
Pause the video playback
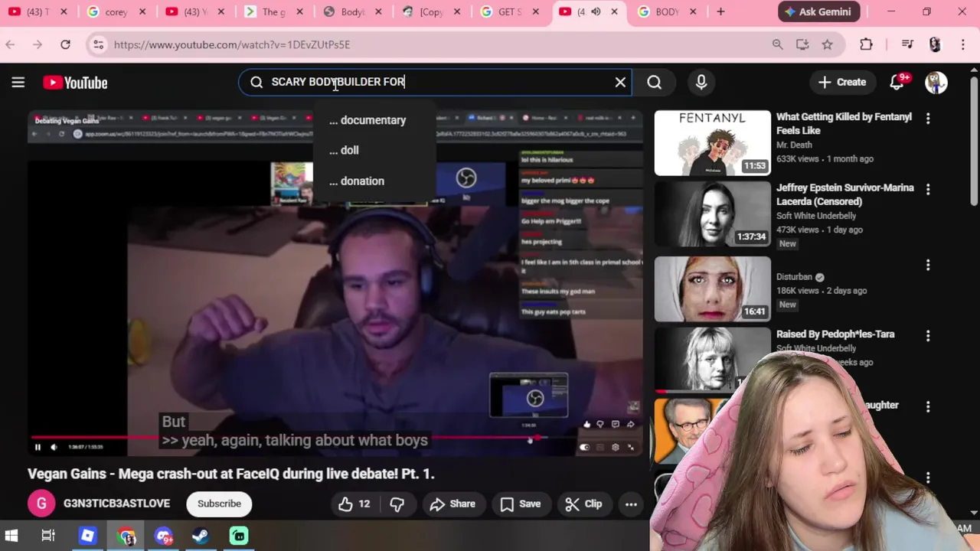coord(38,447)
